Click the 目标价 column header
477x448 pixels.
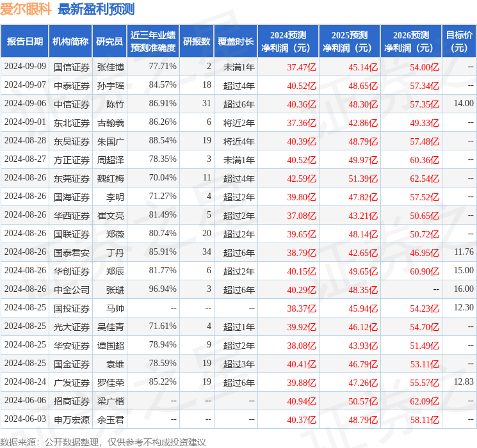click(x=459, y=42)
